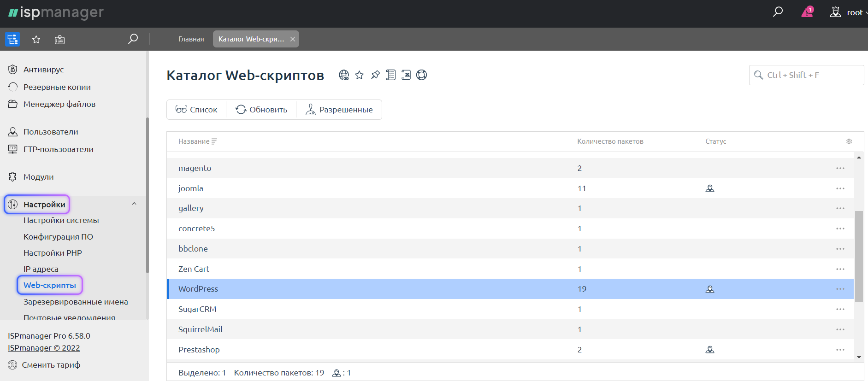Select the bbclone row
The image size is (868, 381).
(x=510, y=249)
